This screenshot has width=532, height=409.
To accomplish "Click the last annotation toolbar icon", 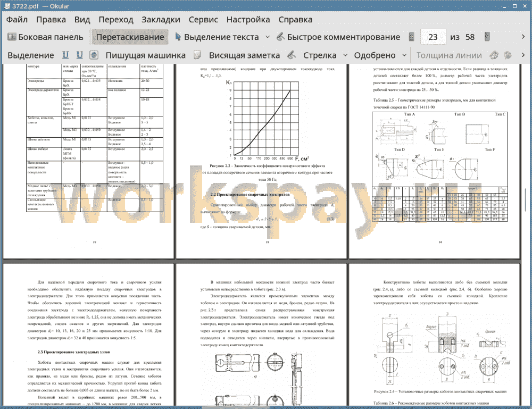I will [508, 55].
